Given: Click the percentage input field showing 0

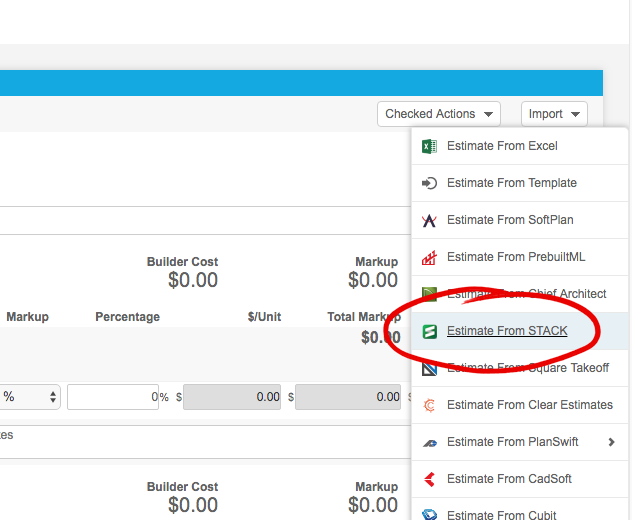Looking at the screenshot, I should (113, 397).
